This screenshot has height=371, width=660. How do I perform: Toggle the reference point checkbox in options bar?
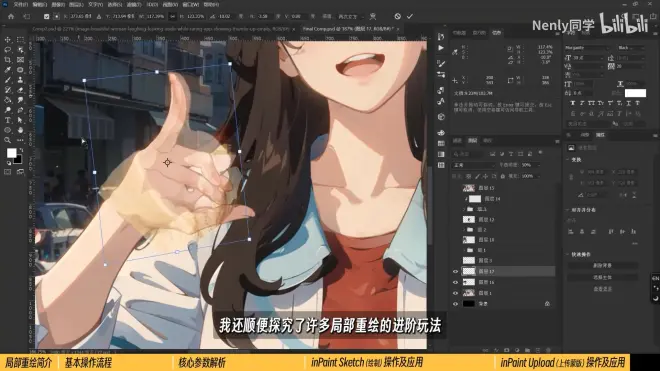[46, 16]
